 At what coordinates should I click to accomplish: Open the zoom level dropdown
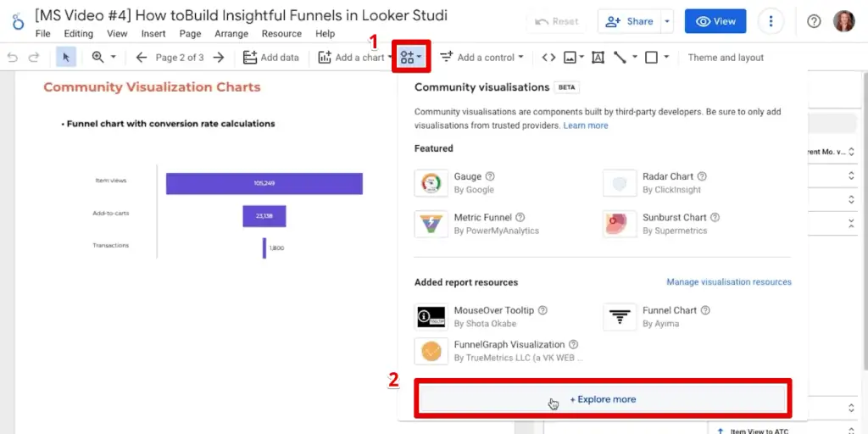[x=103, y=58]
